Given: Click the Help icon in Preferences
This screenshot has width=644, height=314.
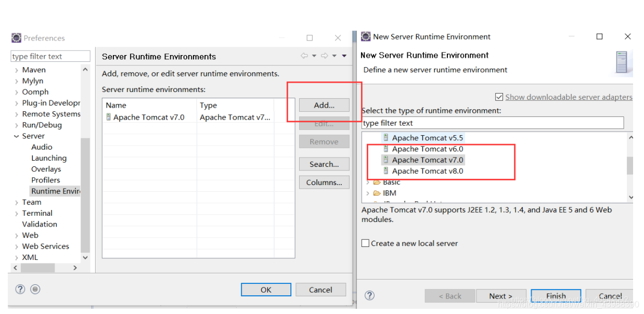Looking at the screenshot, I should tap(20, 289).
